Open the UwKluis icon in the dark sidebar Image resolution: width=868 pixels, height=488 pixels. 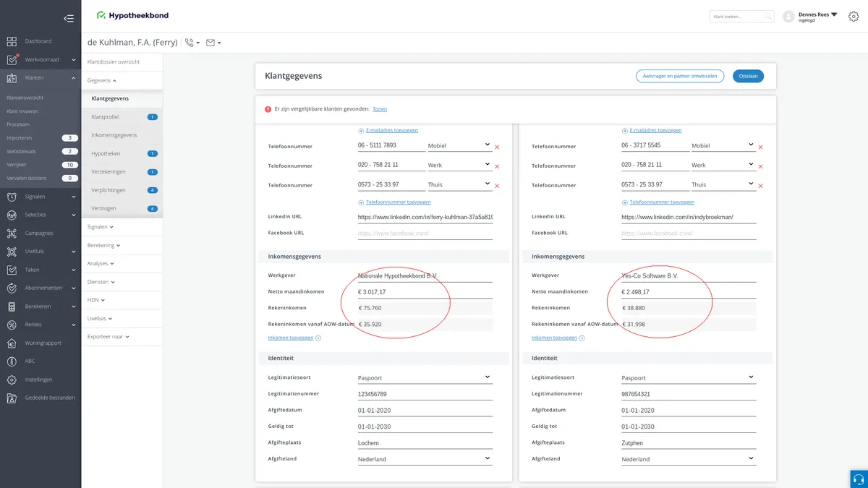[x=12, y=252]
